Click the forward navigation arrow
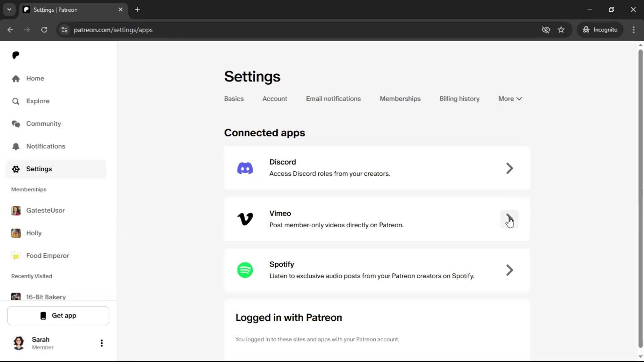This screenshot has height=362, width=644. coord(27,30)
